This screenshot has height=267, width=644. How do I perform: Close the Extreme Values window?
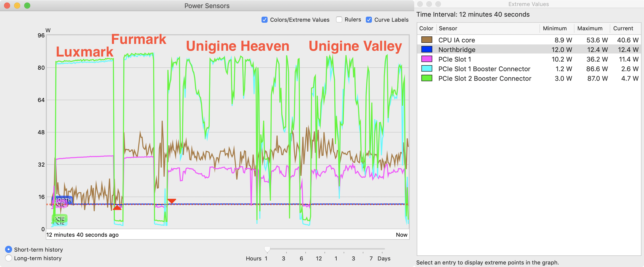(x=420, y=4)
